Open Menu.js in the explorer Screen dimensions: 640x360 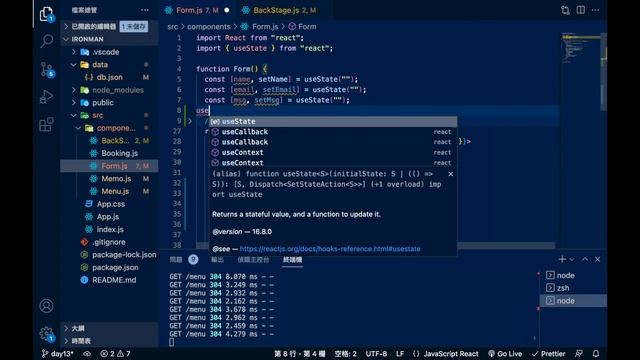(x=109, y=191)
